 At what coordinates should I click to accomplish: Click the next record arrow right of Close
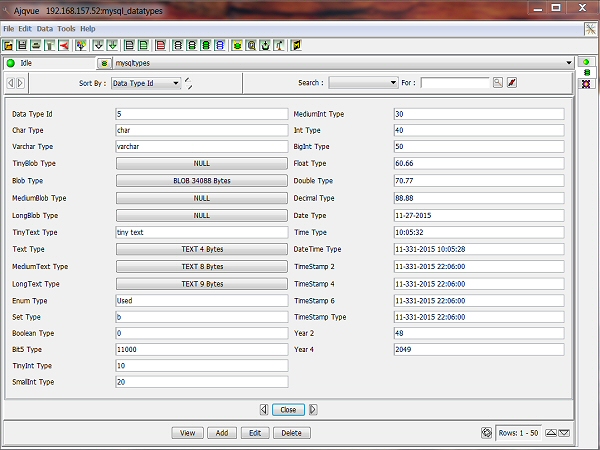click(x=313, y=409)
